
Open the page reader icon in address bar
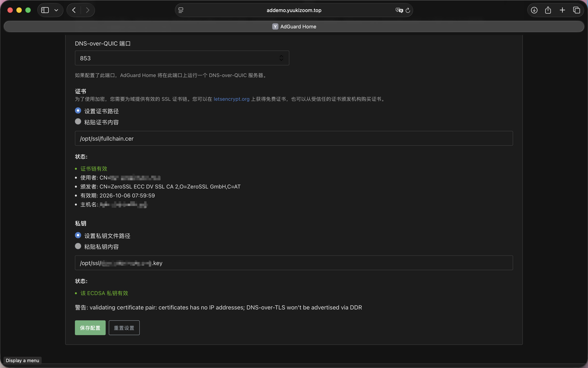click(x=181, y=10)
